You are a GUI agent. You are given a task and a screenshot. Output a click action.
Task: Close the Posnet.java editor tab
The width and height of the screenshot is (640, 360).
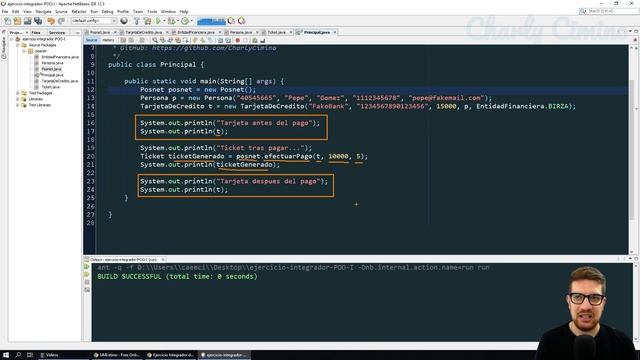(x=115, y=32)
